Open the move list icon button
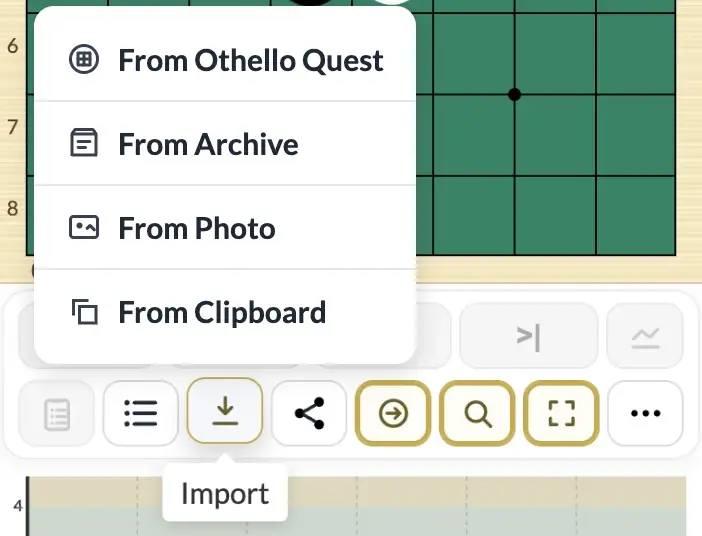Screen dimensions: 702x536 141,413
